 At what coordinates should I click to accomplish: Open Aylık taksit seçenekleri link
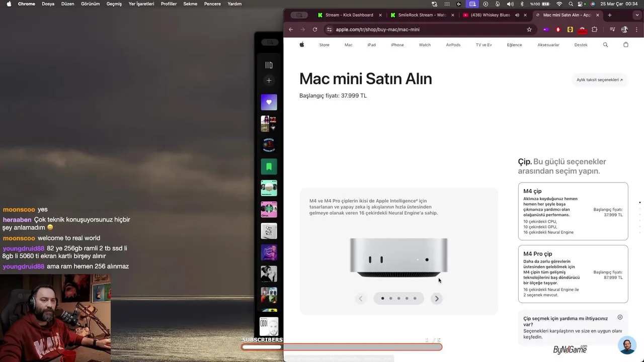tap(600, 80)
